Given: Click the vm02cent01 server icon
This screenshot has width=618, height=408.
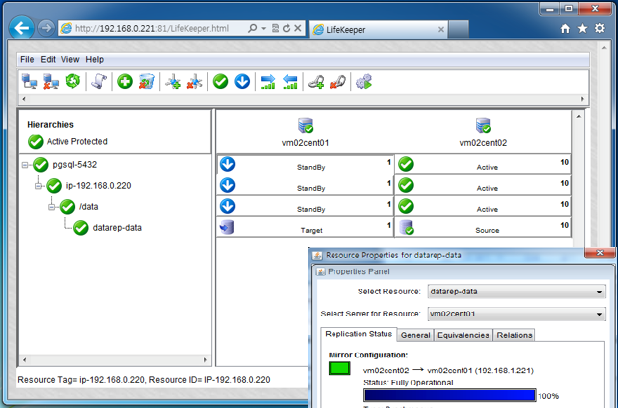Looking at the screenshot, I should point(305,126).
